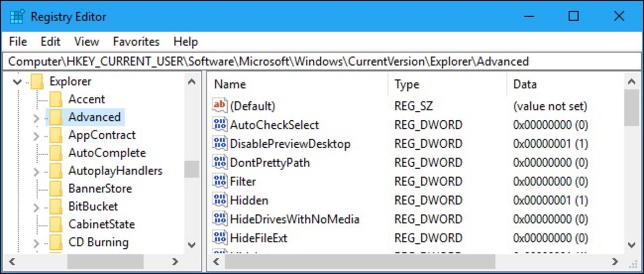Tree pane scroll right arrow
644x274 pixels.
175,262
